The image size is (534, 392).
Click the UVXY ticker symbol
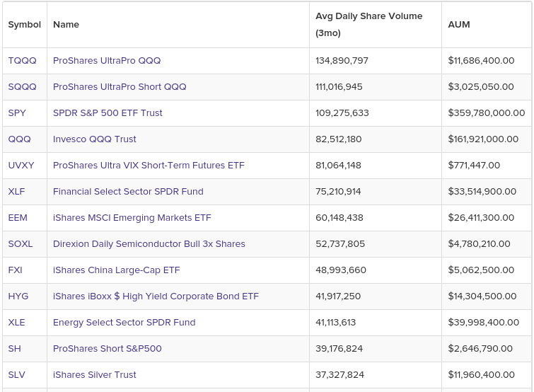click(x=21, y=166)
